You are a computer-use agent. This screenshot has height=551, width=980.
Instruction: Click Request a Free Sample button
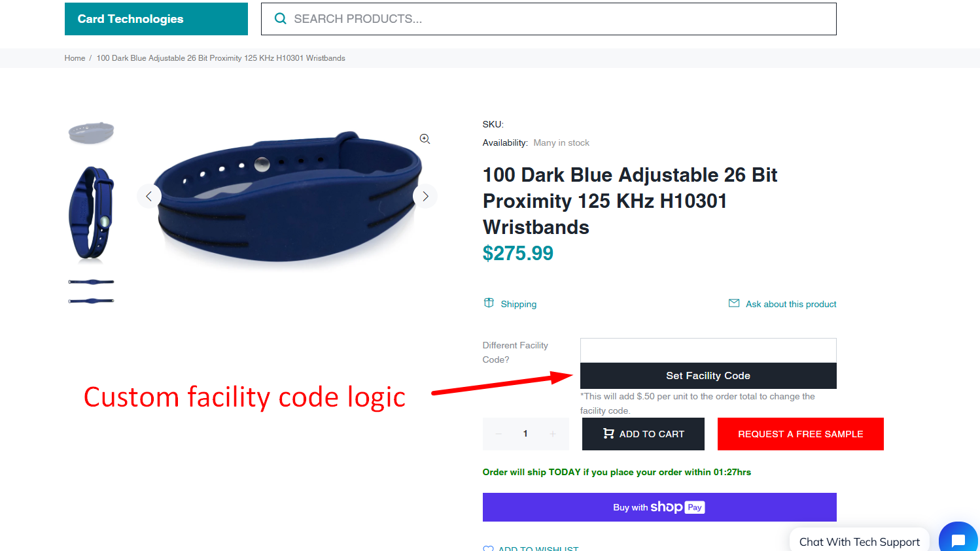(x=801, y=434)
